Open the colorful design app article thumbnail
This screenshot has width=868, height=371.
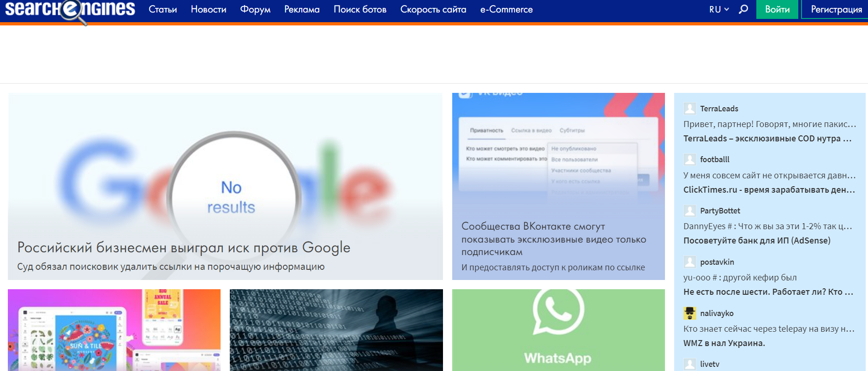click(x=114, y=330)
